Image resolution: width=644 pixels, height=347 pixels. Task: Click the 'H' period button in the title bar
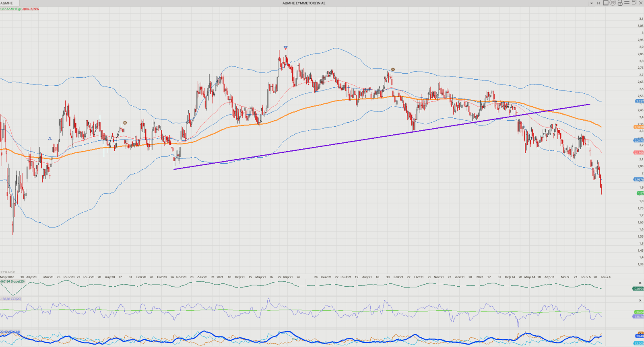pos(599,3)
